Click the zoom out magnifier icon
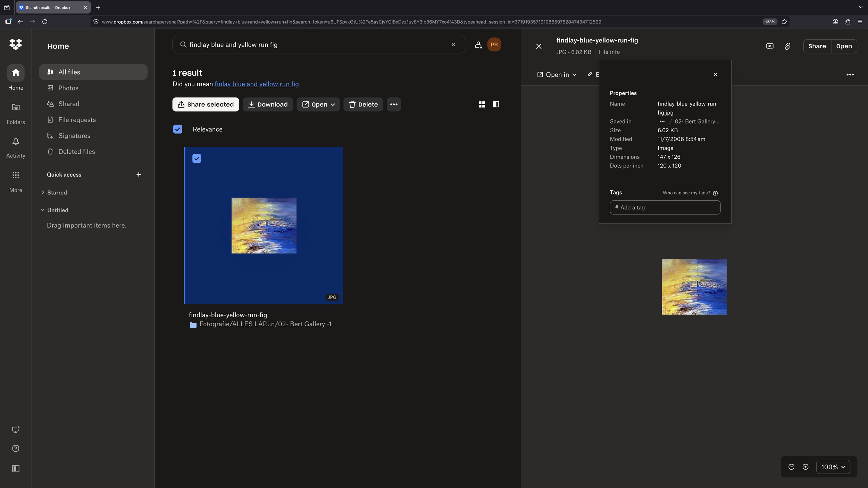The image size is (868, 488). click(x=791, y=467)
